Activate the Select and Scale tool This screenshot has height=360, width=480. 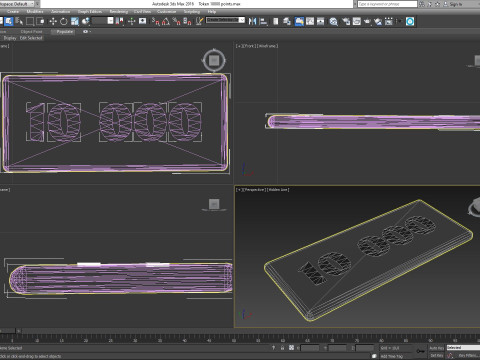click(x=75, y=22)
